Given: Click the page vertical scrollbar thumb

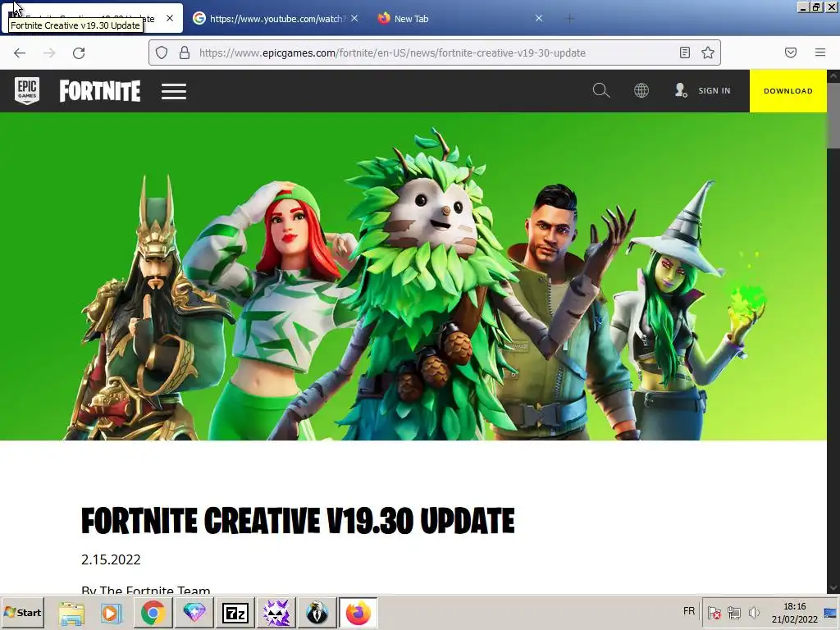Looking at the screenshot, I should (x=833, y=115).
